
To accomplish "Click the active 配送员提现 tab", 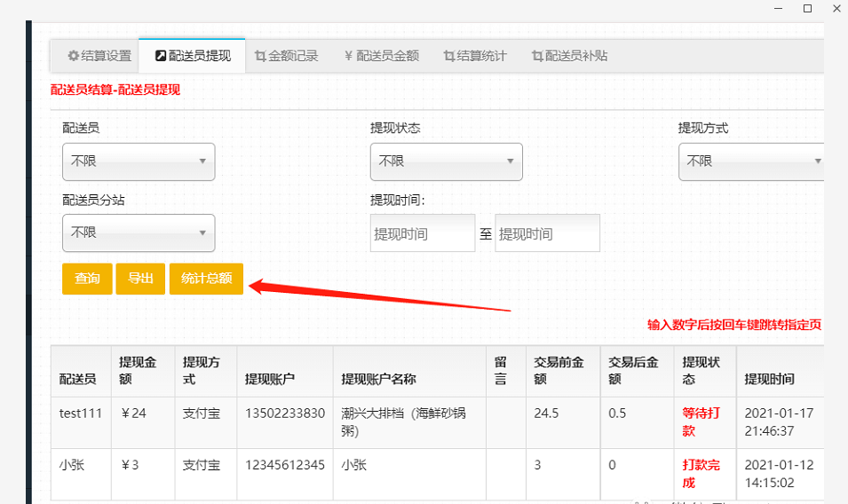I will pyautogui.click(x=193, y=56).
